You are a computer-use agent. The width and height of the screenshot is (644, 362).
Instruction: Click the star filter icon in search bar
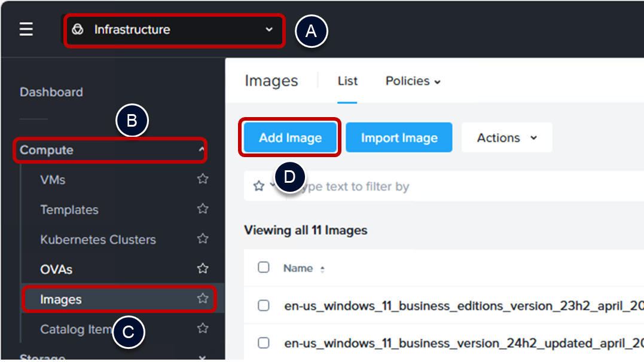259,186
